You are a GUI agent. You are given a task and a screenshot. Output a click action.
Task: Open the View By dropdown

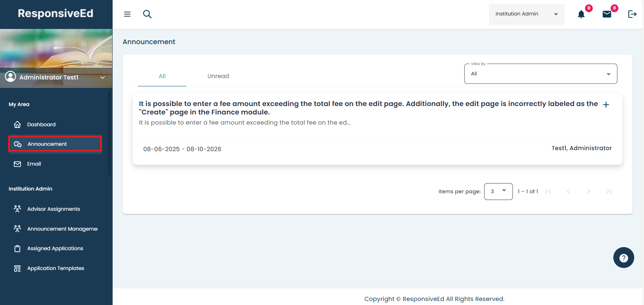540,74
